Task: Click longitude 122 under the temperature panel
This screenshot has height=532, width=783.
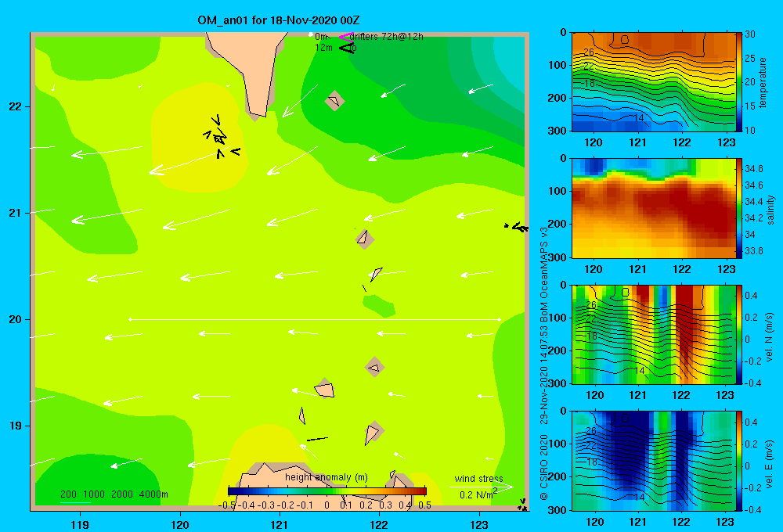Action: (x=682, y=142)
